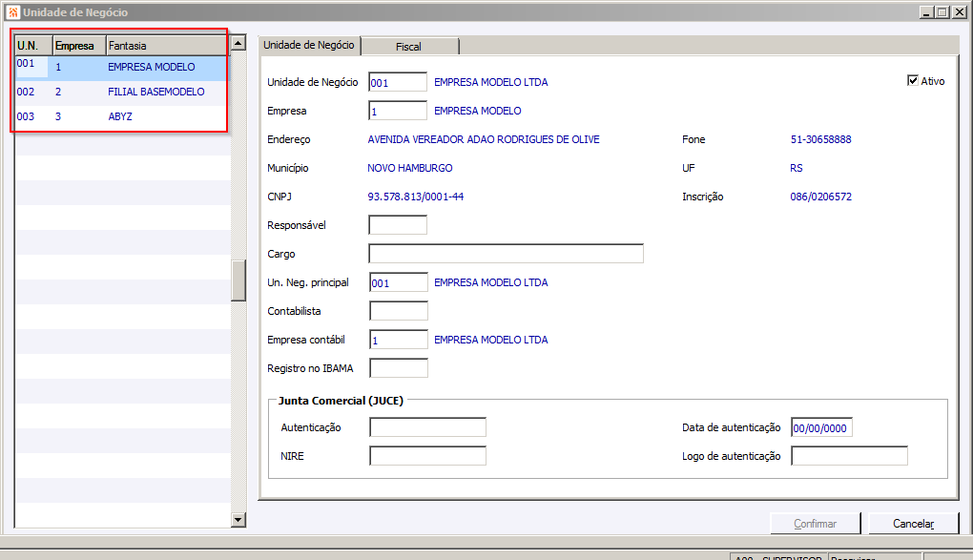Click the Inscrição value 086/0206572

pyautogui.click(x=820, y=197)
